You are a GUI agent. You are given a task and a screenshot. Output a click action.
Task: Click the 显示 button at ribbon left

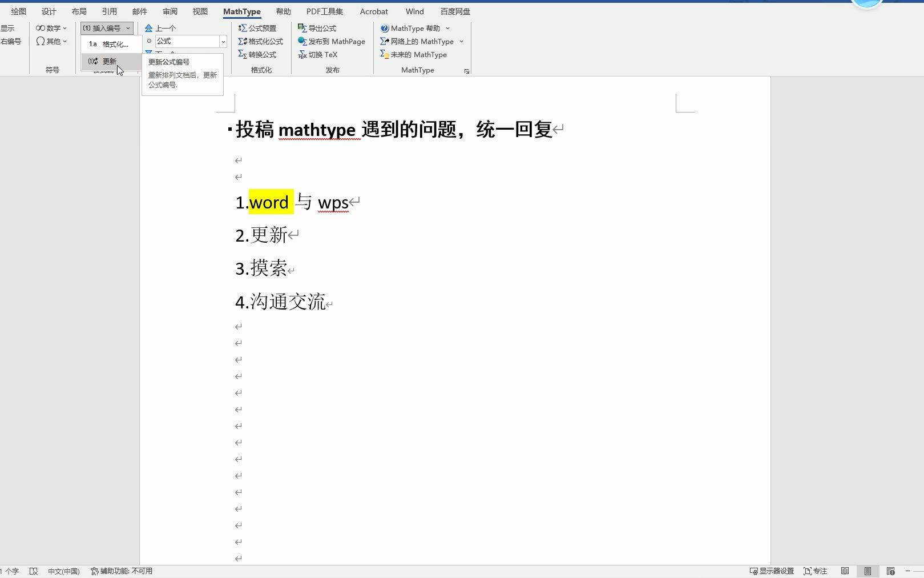coord(7,28)
